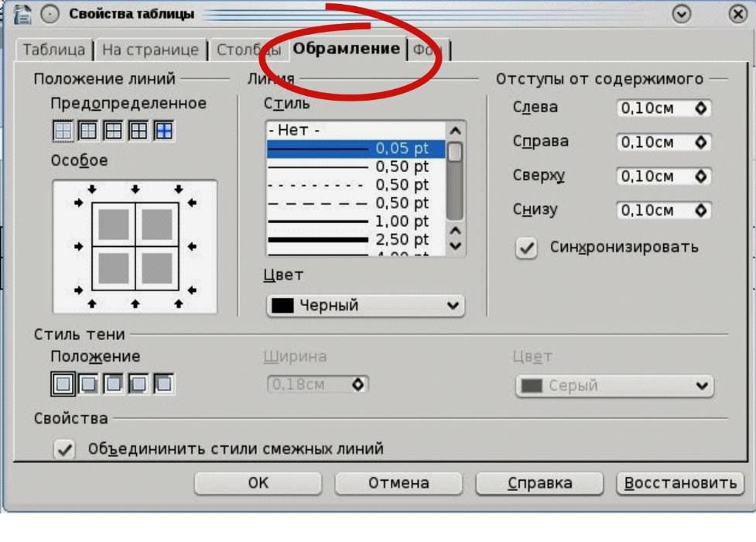Pick outer border with horizontal lines preset
756x542 pixels.
pyautogui.click(x=114, y=132)
